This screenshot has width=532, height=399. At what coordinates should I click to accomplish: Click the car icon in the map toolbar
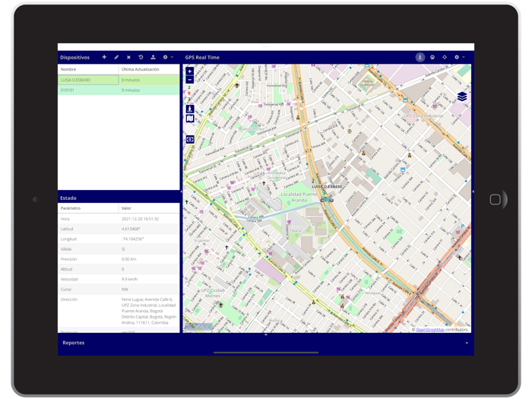coord(432,57)
